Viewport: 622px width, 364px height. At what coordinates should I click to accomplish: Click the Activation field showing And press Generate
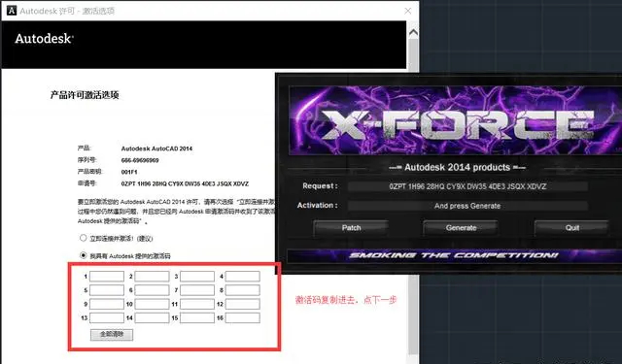point(467,206)
